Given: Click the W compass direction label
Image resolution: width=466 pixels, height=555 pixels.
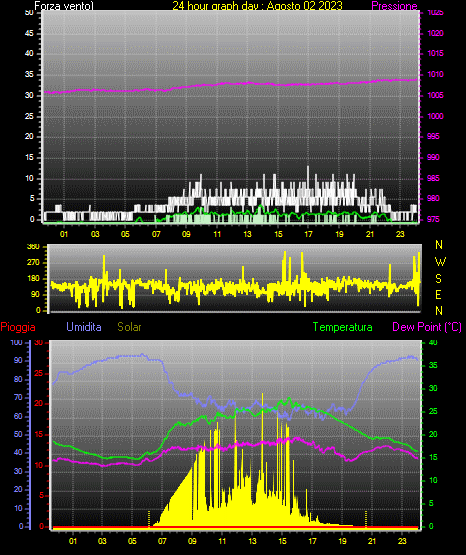Looking at the screenshot, I should [x=440, y=262].
